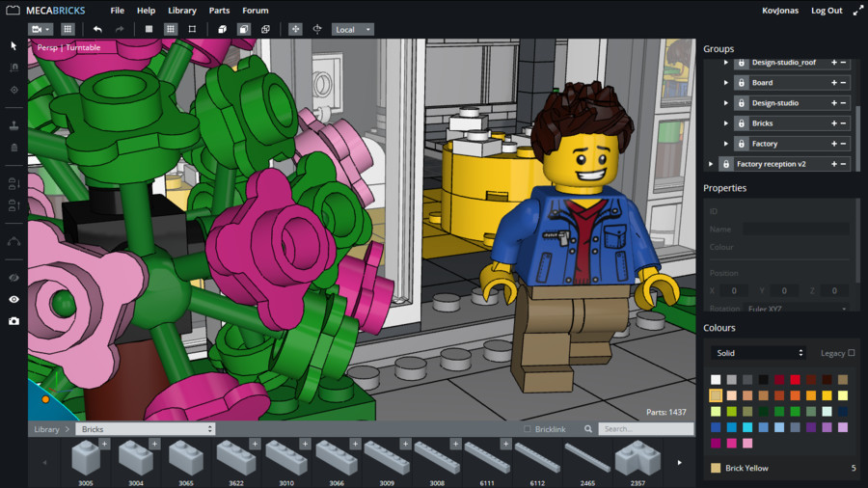Redo the last undone action
Viewport: 868px width, 488px height.
119,29
